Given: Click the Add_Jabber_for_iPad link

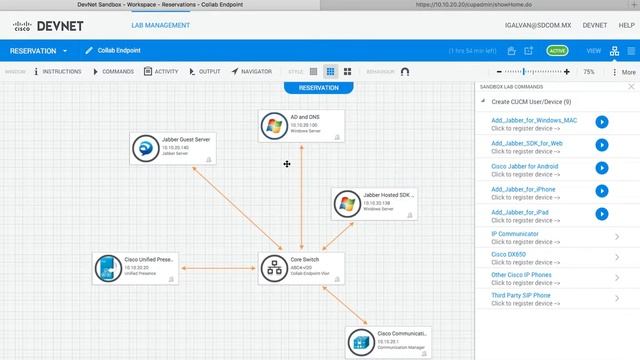Looking at the screenshot, I should [x=520, y=212].
